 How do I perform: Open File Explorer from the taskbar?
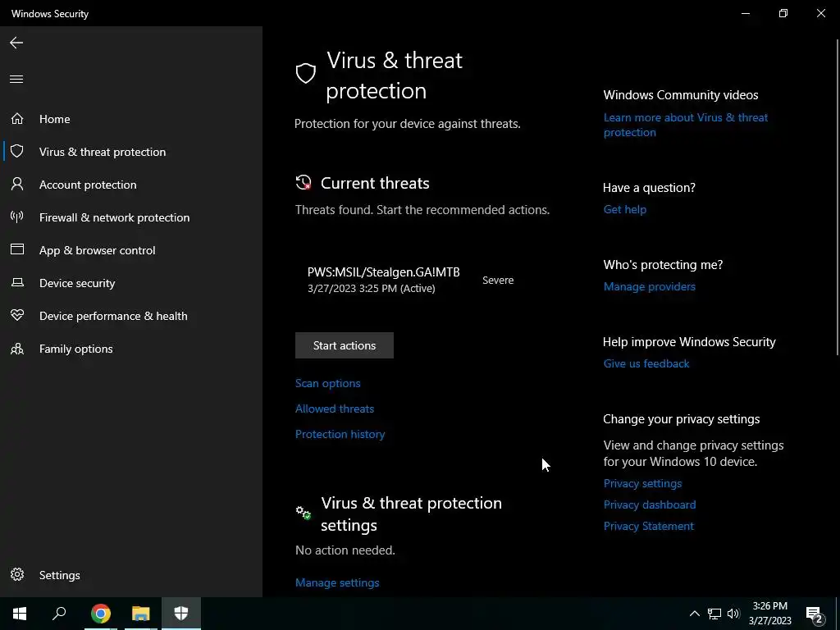[x=141, y=614]
